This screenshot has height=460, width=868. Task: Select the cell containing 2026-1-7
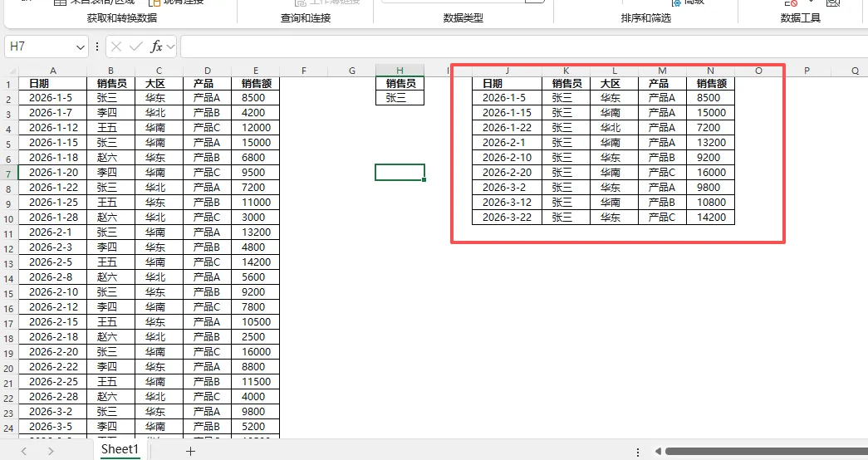click(52, 112)
